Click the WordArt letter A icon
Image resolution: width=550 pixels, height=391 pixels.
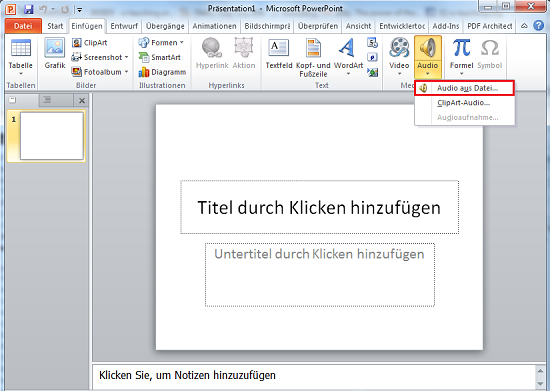click(347, 48)
